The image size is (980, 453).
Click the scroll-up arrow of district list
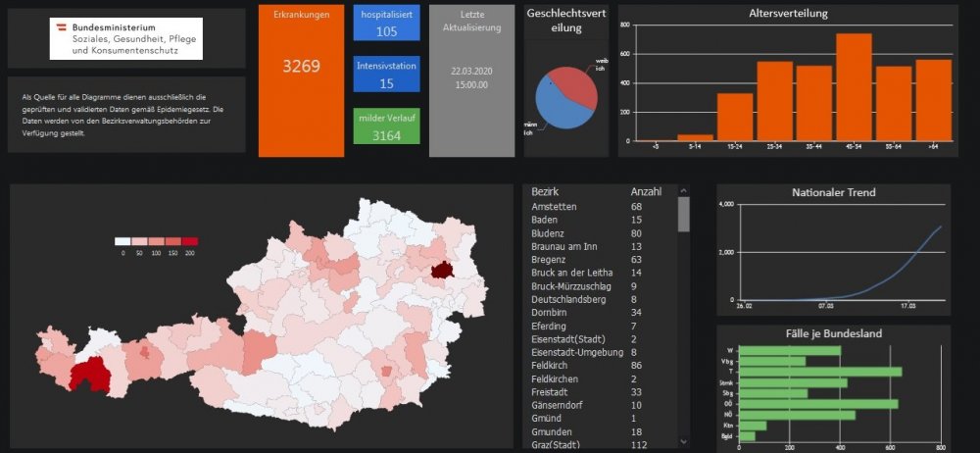click(x=683, y=191)
